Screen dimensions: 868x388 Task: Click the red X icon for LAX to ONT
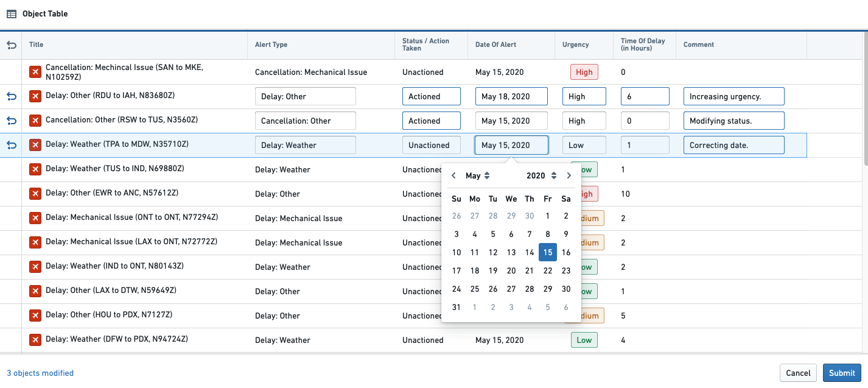(x=35, y=242)
